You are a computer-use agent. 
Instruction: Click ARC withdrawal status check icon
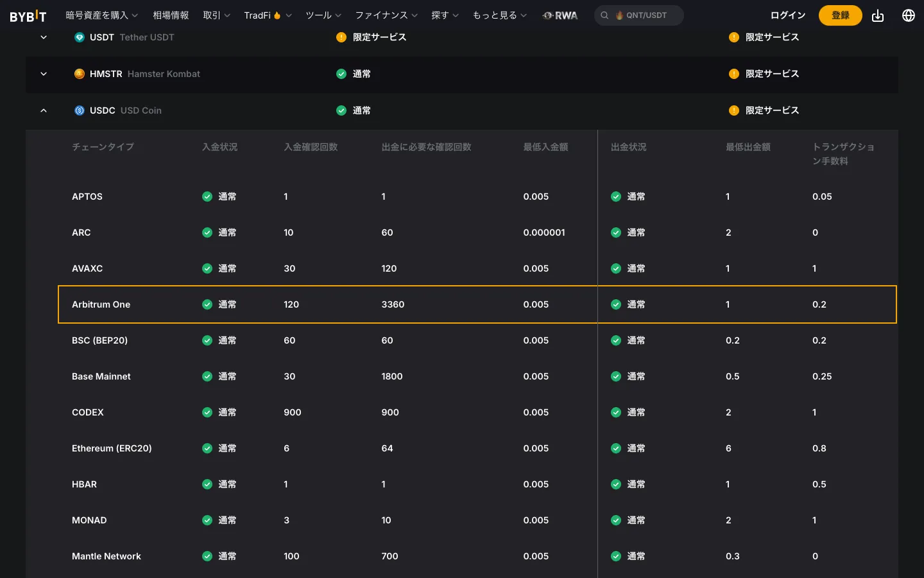click(x=616, y=232)
